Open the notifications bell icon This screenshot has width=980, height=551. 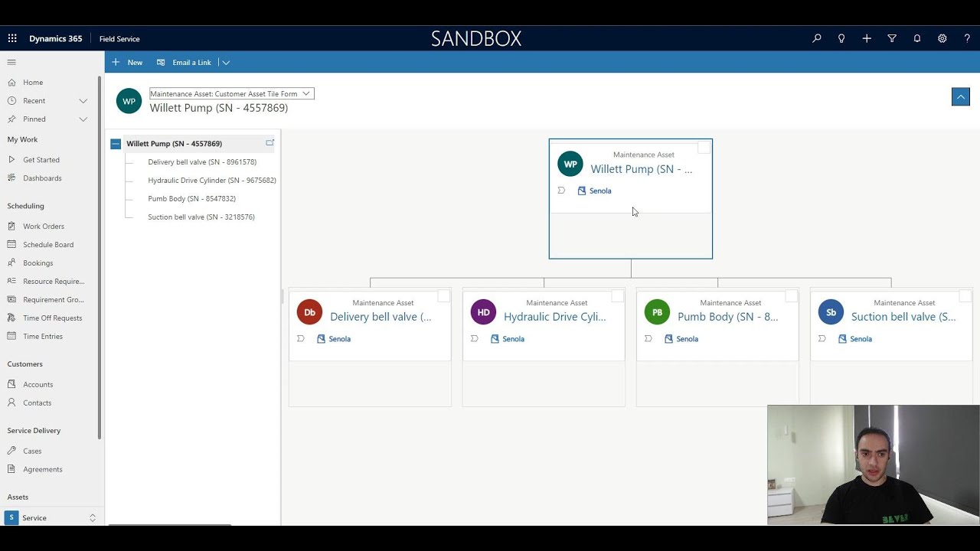point(917,38)
